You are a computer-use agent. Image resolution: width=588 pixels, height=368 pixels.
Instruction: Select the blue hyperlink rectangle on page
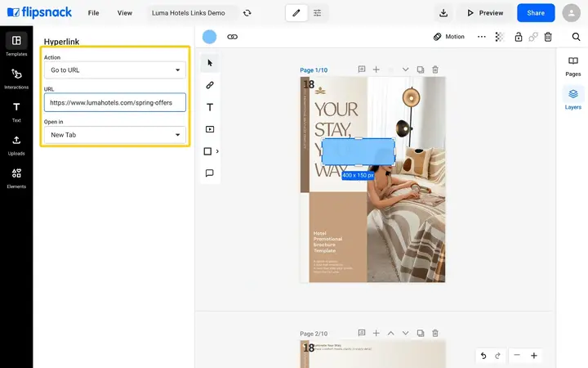click(x=359, y=152)
